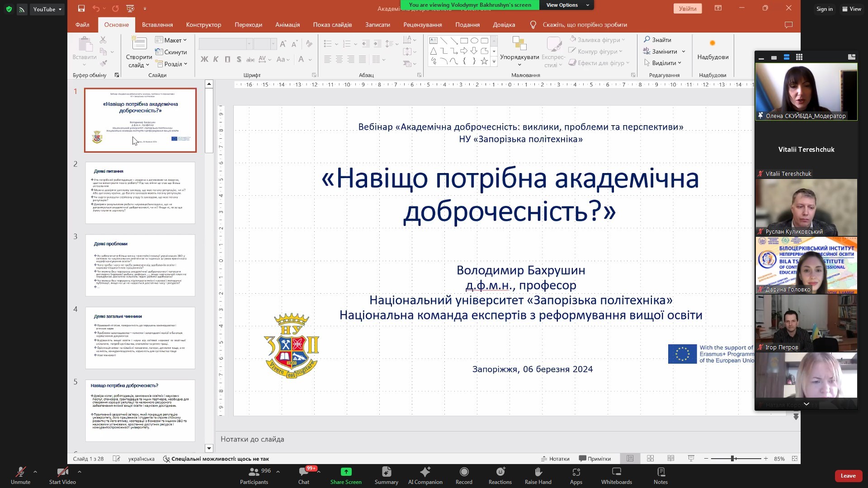Open the meeting Summary
The width and height of the screenshot is (868, 488).
(386, 472)
